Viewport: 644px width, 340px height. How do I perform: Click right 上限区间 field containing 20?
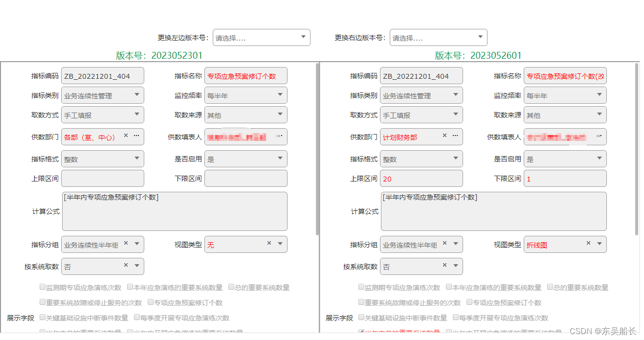[421, 178]
